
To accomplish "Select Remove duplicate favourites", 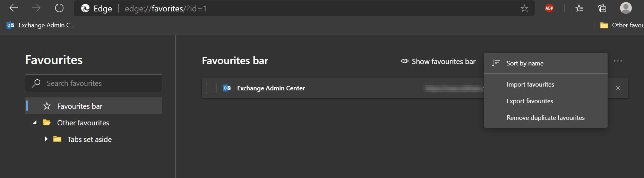I will tap(546, 118).
